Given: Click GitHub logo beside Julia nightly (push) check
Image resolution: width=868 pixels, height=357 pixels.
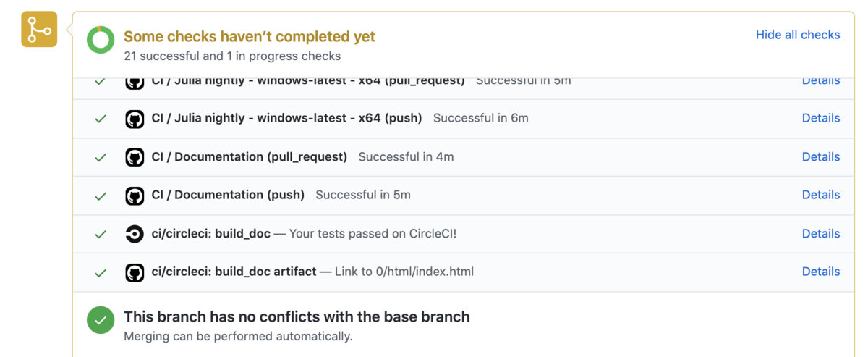Looking at the screenshot, I should (135, 119).
